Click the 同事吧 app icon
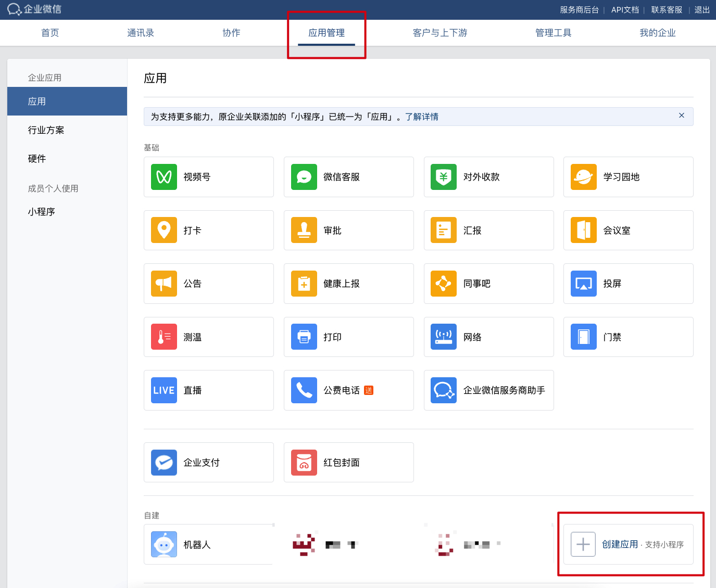The image size is (716, 588). [444, 284]
